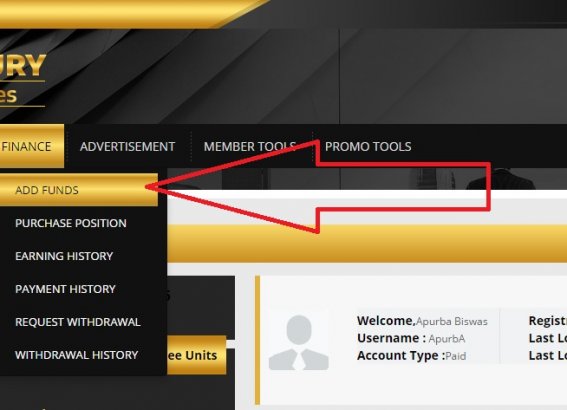Click the Account Type Paid label
This screenshot has width=567, height=410.
(412, 356)
